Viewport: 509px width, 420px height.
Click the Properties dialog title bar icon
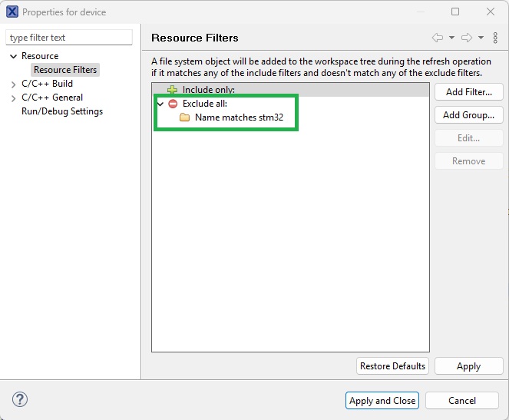click(x=12, y=12)
